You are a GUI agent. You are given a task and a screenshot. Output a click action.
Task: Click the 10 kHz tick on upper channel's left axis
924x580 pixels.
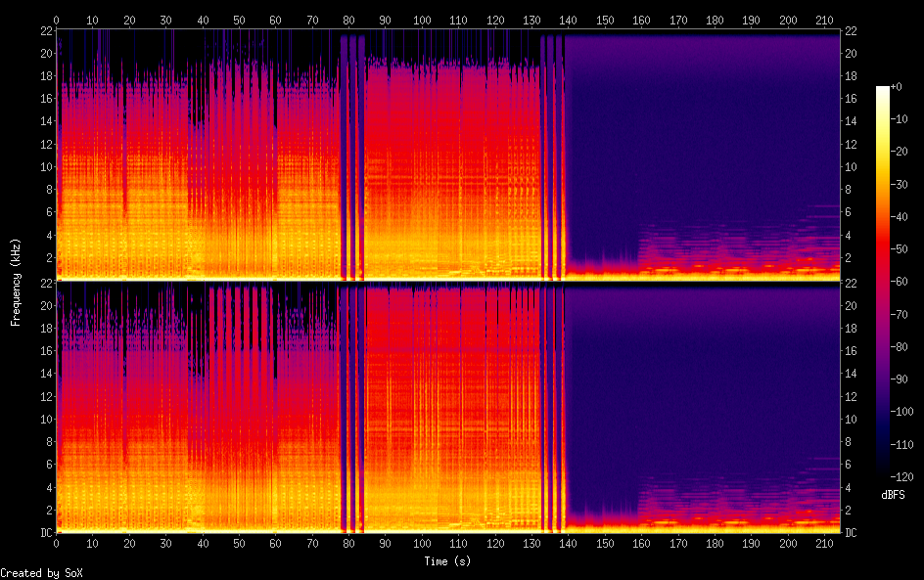click(44, 166)
